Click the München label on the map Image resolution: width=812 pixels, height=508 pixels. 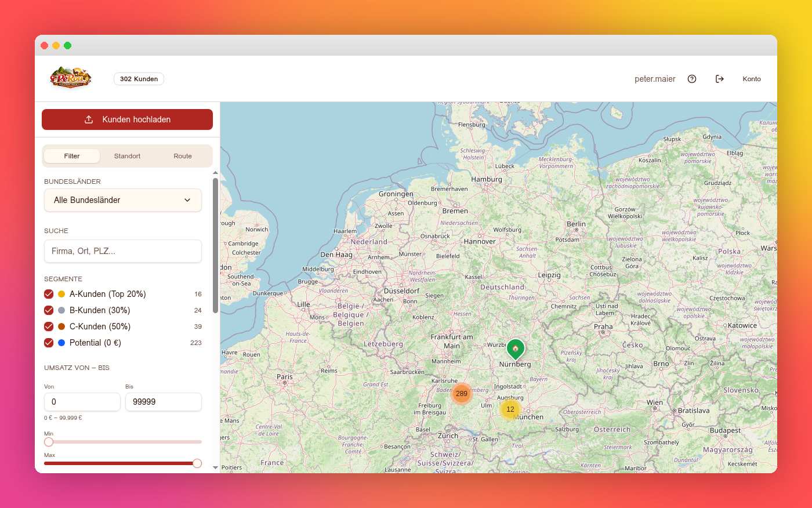(528, 417)
